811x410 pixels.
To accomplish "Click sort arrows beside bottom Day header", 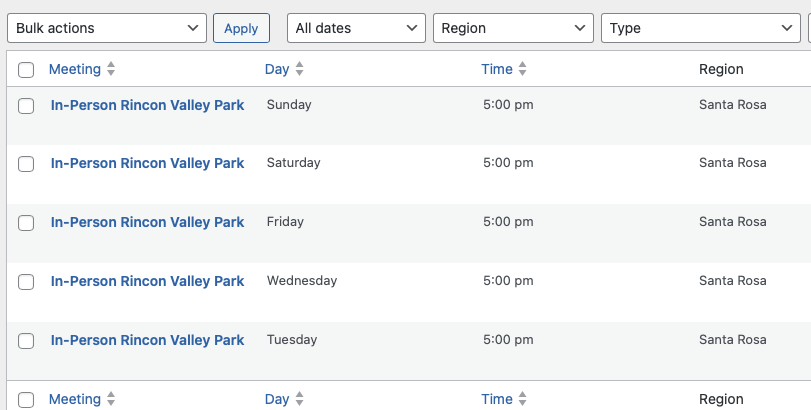I will click(299, 400).
